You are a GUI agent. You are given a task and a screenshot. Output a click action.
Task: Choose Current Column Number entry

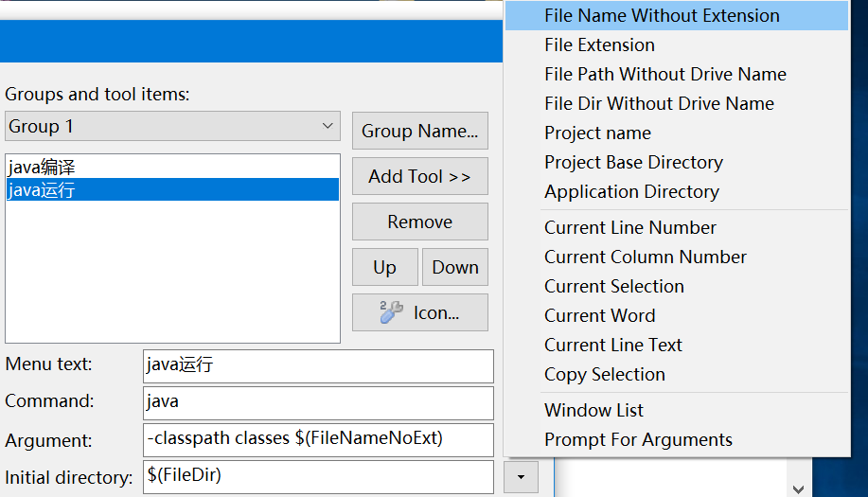click(677, 257)
